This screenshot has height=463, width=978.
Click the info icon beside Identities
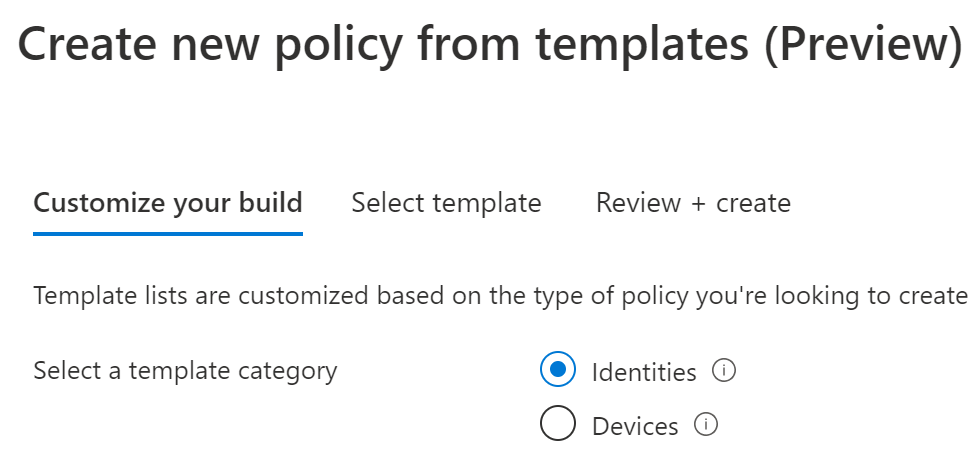[724, 371]
